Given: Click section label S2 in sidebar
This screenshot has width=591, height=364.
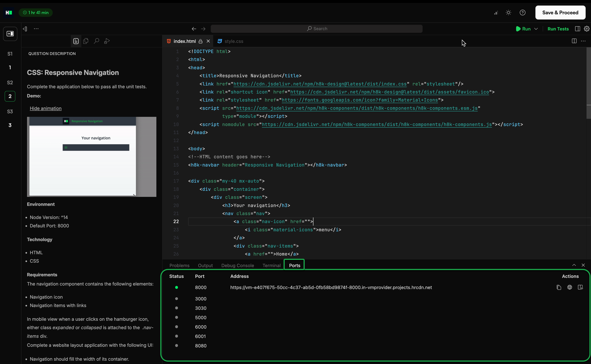Looking at the screenshot, I should [10, 83].
